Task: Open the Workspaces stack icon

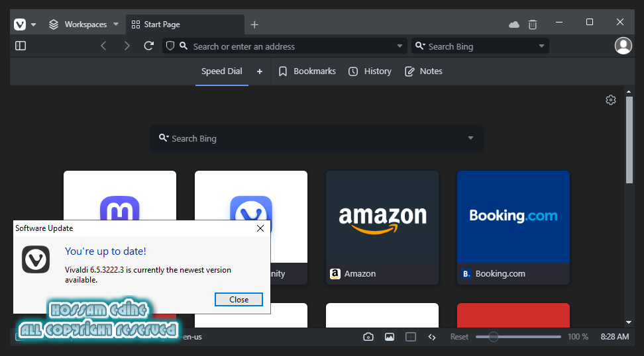Action: click(x=54, y=24)
